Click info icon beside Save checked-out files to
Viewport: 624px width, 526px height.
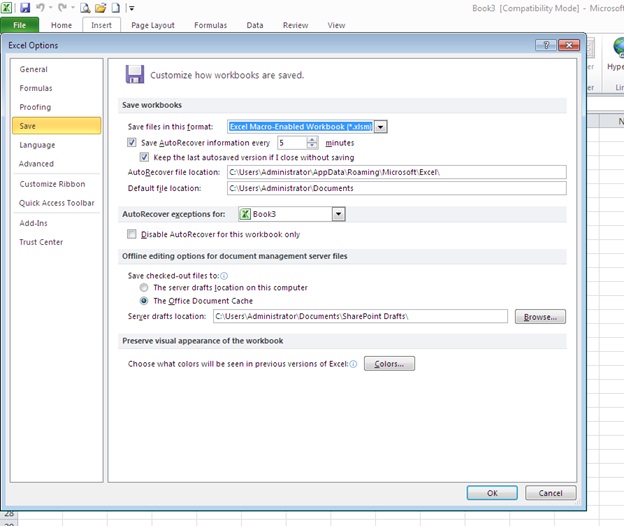(x=224, y=276)
